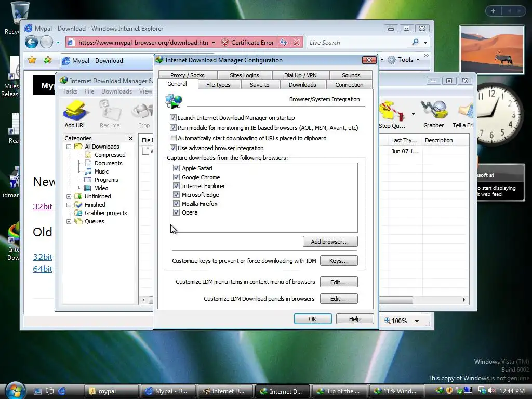Viewport: 532px width, 399px height.
Task: Expand the Queues category node
Action: point(69,221)
